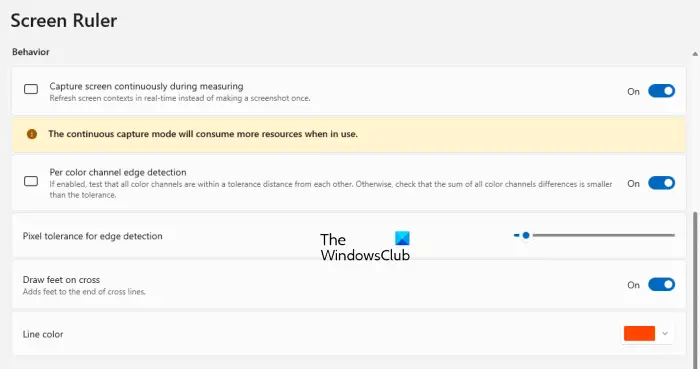
Task: Disable Per color channel edge detection toggle
Action: 661,183
